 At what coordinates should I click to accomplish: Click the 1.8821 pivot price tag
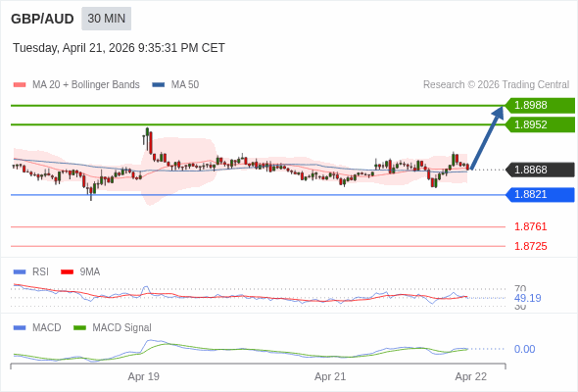(x=540, y=195)
